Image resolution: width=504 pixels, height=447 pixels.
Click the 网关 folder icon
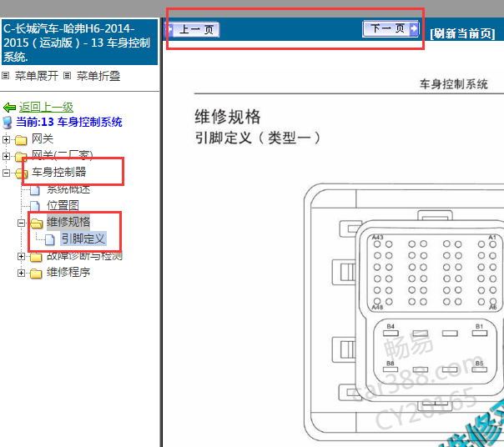pyautogui.click(x=21, y=140)
